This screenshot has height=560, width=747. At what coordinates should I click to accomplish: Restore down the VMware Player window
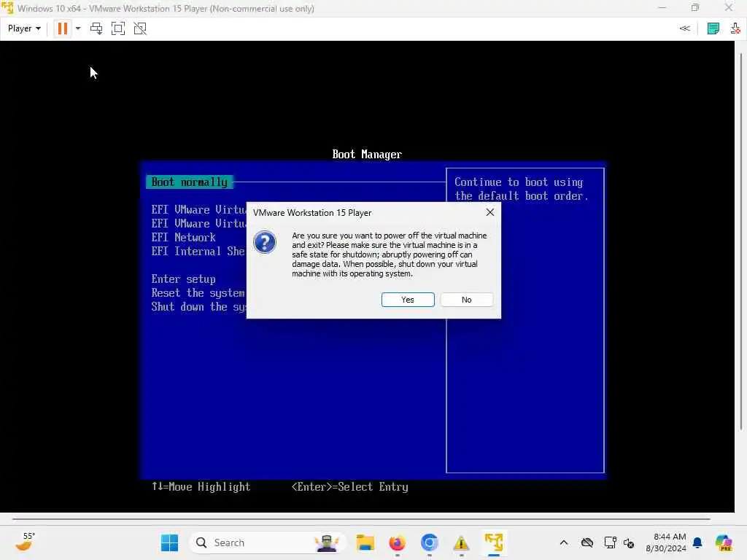695,8
